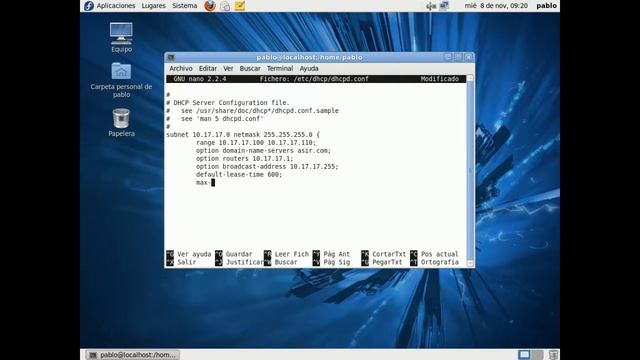This screenshot has width=640, height=360.
Task: Click the terminal vertical scrollbar track
Action: coord(470,171)
